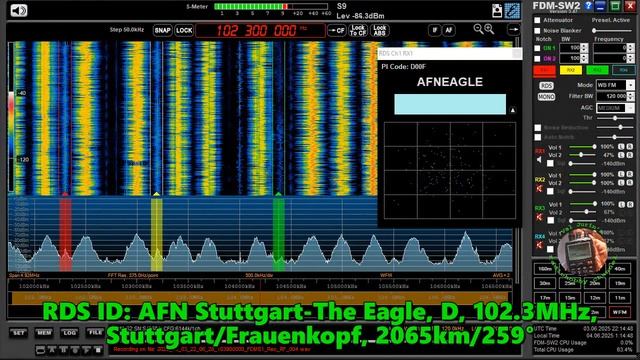The width and height of the screenshot is (640, 360).
Task: Toggle the RX2 squelch checkbox
Action: point(550,191)
